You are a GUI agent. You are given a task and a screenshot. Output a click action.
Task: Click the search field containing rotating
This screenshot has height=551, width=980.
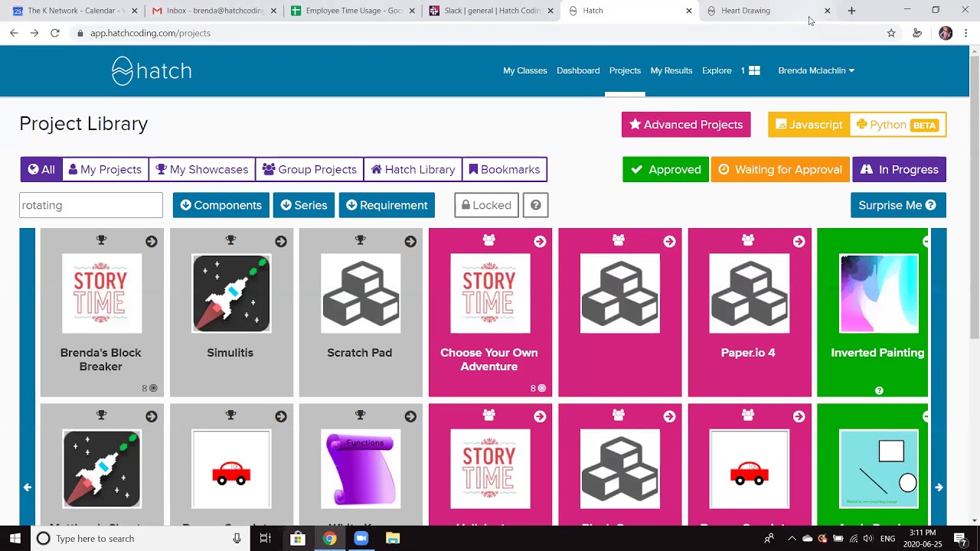point(91,205)
